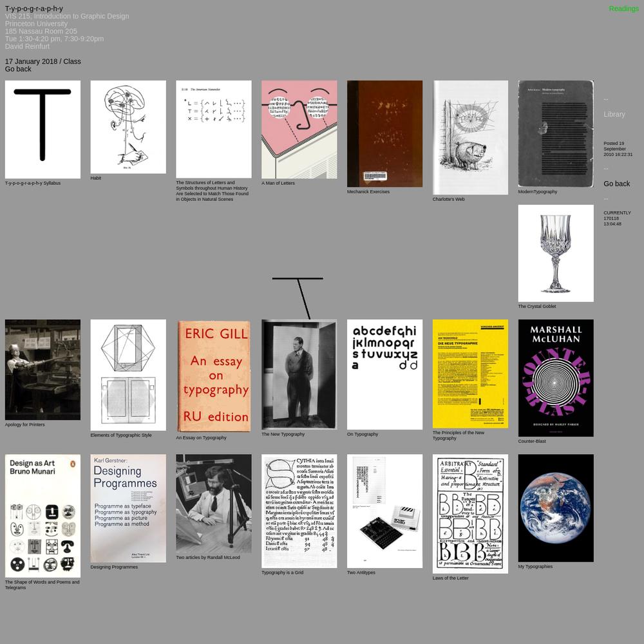Click the Habit caption text
Screen dimensions: 644x644
[96, 178]
